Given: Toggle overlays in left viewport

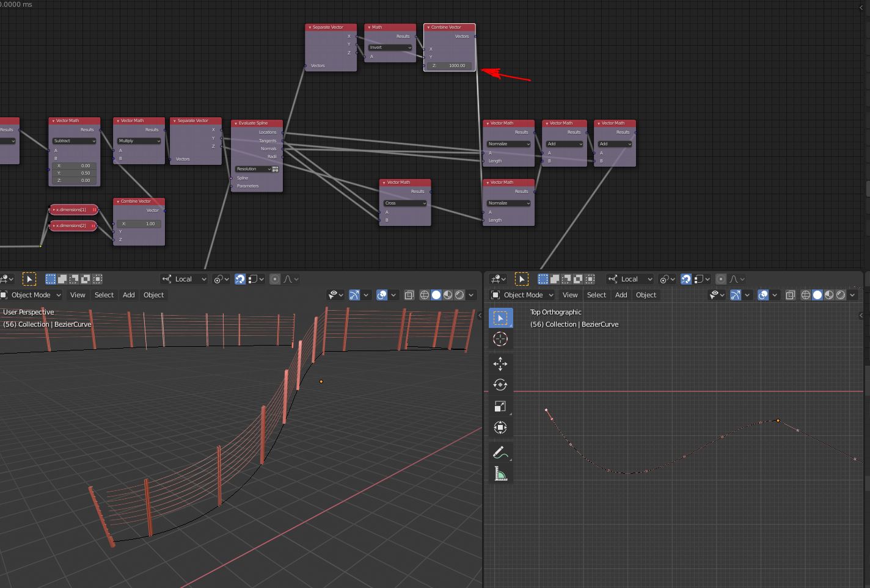Looking at the screenshot, I should pos(382,295).
